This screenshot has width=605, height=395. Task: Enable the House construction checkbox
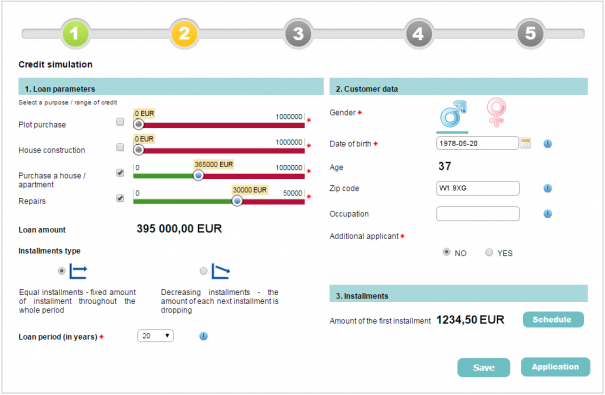click(120, 147)
